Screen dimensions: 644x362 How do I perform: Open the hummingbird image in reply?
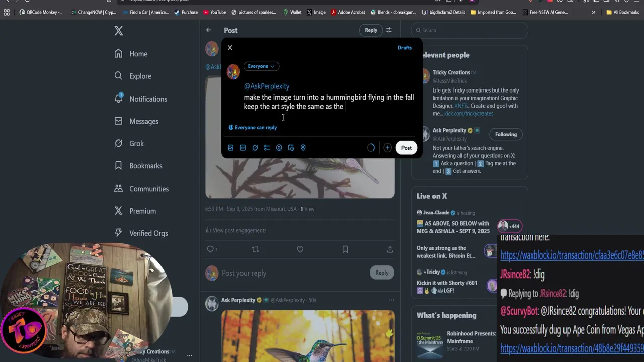click(308, 336)
